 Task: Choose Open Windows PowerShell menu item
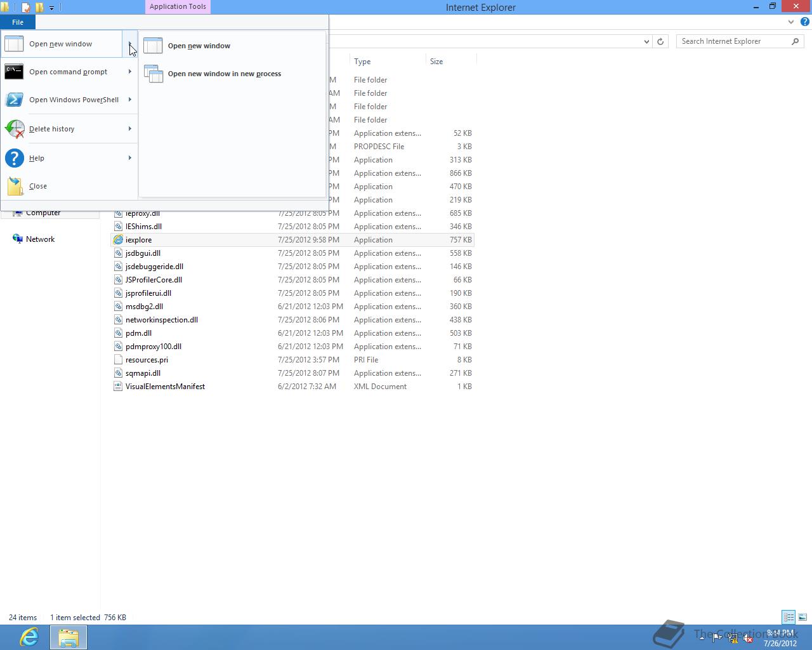[69, 100]
